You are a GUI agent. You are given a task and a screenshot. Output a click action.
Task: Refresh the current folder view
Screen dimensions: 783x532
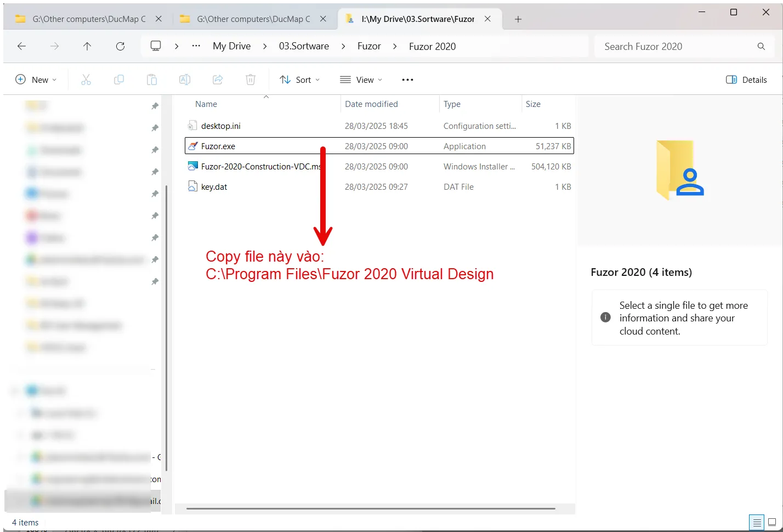coord(120,47)
